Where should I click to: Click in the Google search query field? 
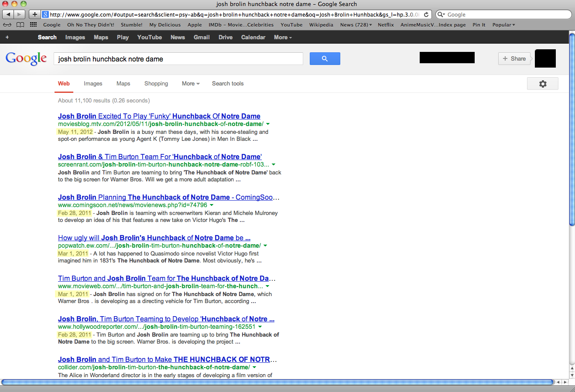click(178, 59)
